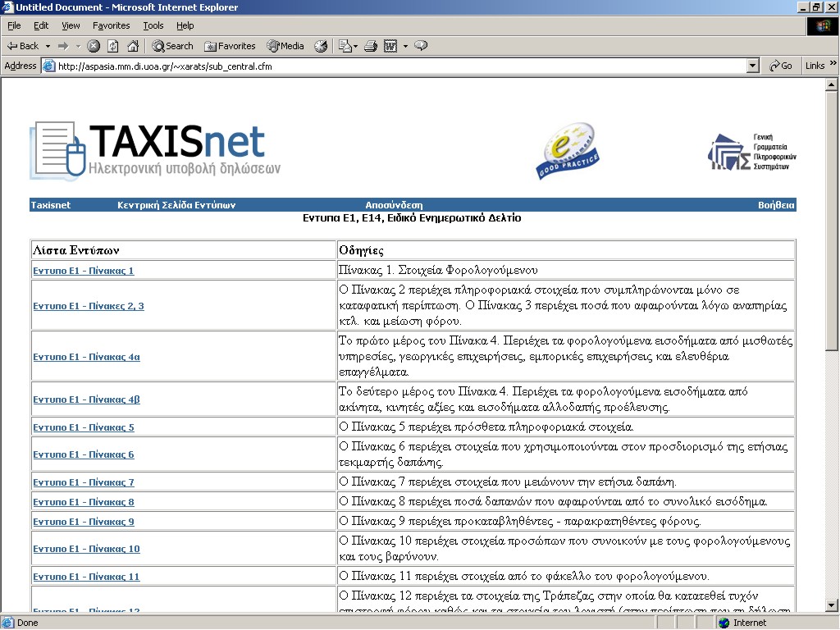Open link Εντυπο Ε1 - Πίνακας 5
The image size is (840, 630).
tap(84, 427)
